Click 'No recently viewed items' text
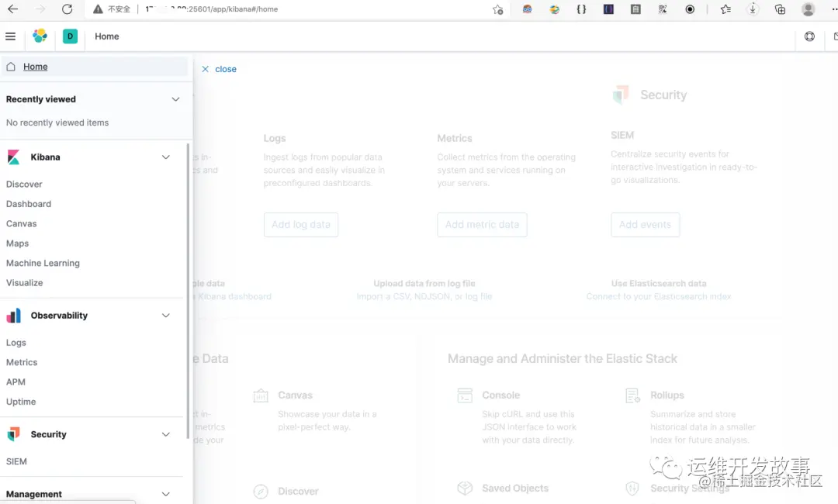838x504 pixels. [x=57, y=123]
